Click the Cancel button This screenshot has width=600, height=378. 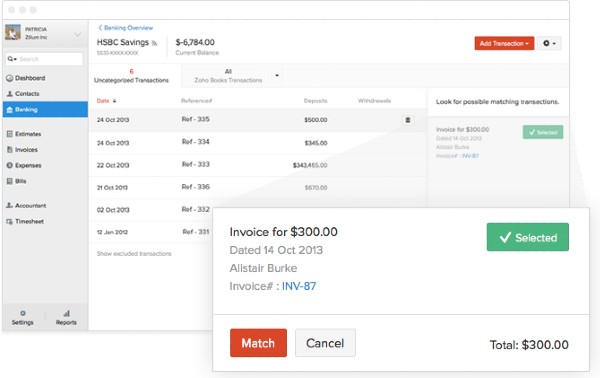click(325, 343)
